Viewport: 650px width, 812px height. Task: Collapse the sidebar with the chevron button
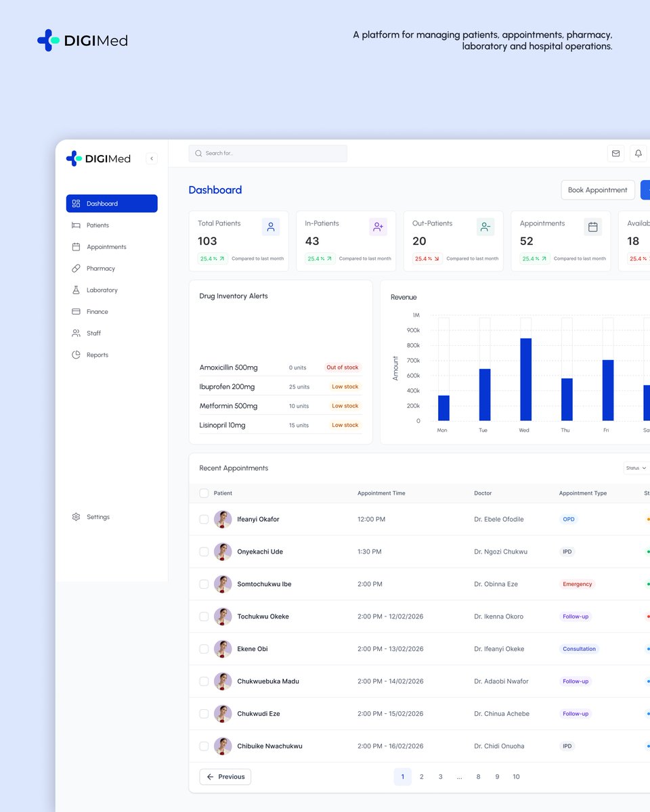[x=152, y=158]
